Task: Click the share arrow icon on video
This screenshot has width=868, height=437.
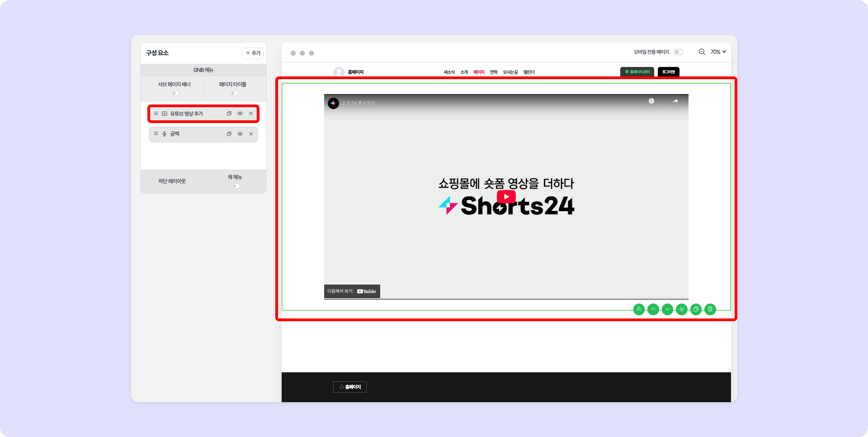Action: tap(675, 101)
